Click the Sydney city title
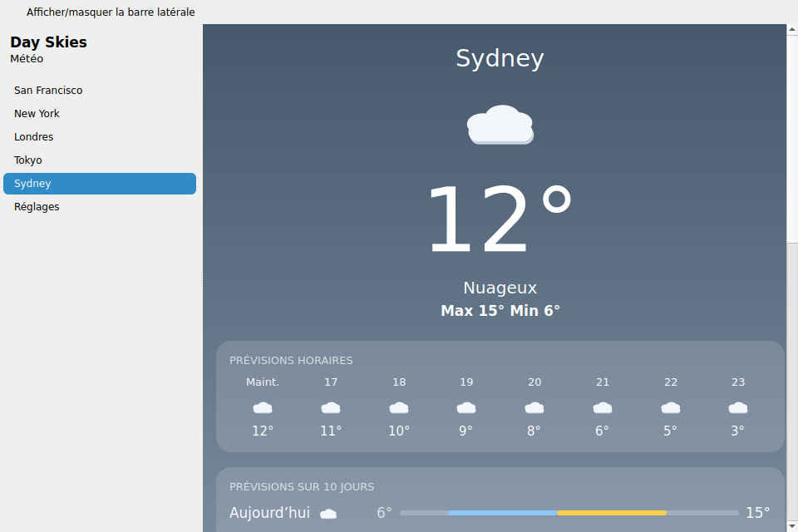Screen dimensions: 798x532 (x=500, y=58)
